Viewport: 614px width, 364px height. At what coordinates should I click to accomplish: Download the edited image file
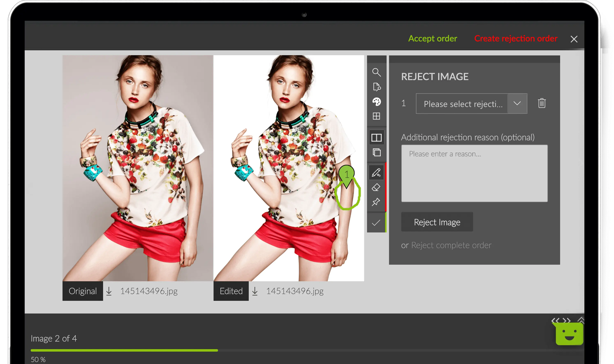[255, 291]
